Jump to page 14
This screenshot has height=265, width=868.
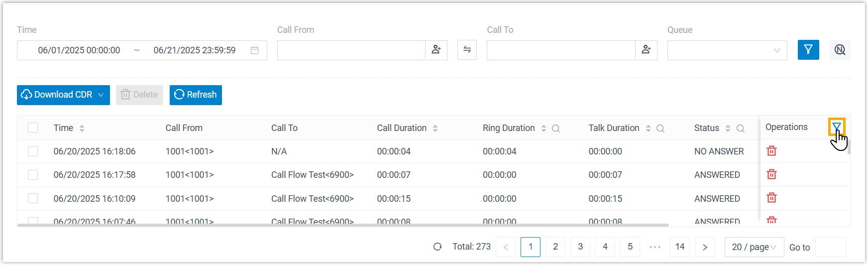click(x=680, y=247)
